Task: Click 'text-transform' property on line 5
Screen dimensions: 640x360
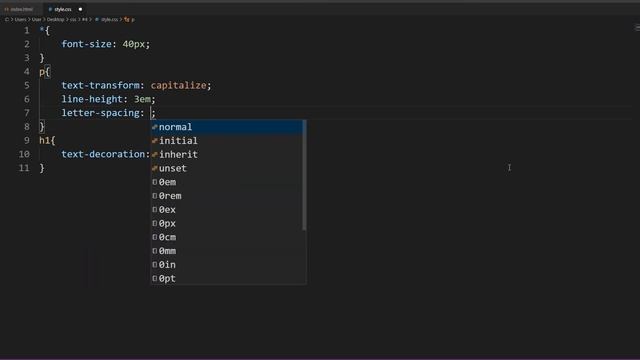Action: [x=100, y=85]
